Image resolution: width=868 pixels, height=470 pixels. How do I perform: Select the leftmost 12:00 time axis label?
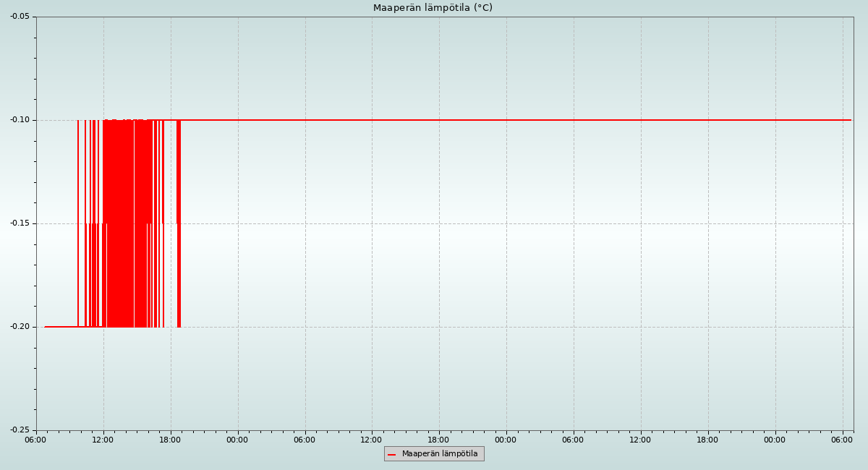point(103,440)
